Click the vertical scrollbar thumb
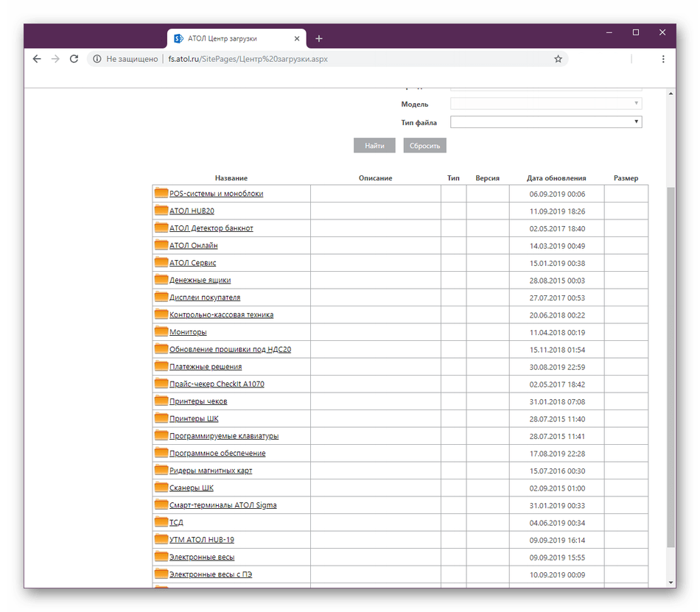 click(671, 367)
